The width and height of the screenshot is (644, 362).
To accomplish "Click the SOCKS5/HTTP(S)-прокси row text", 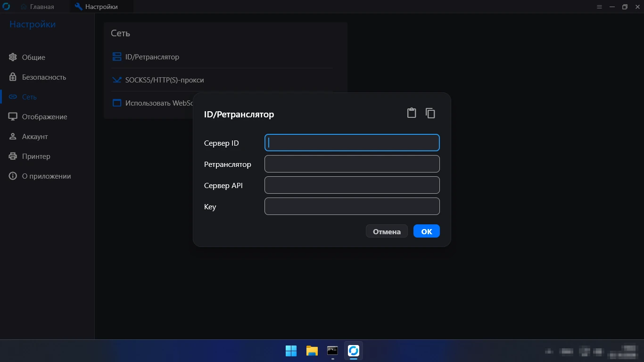I will 165,80.
